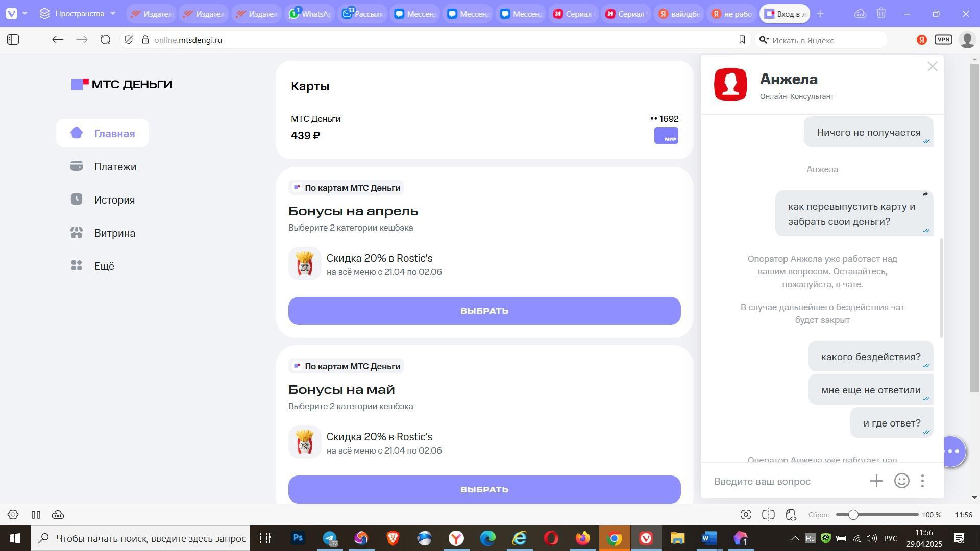
Task: Click the emoji smiley icon in chat
Action: pyautogui.click(x=901, y=481)
